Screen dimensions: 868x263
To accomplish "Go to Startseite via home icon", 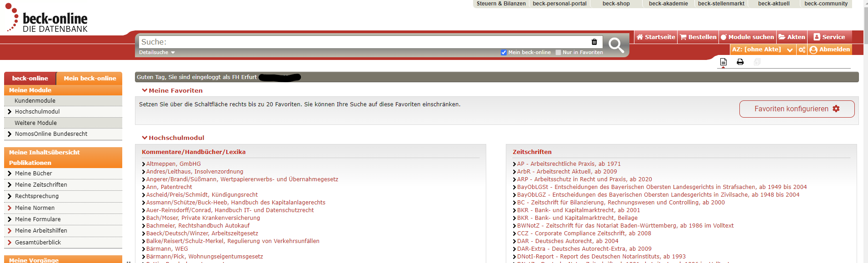I will click(x=655, y=37).
